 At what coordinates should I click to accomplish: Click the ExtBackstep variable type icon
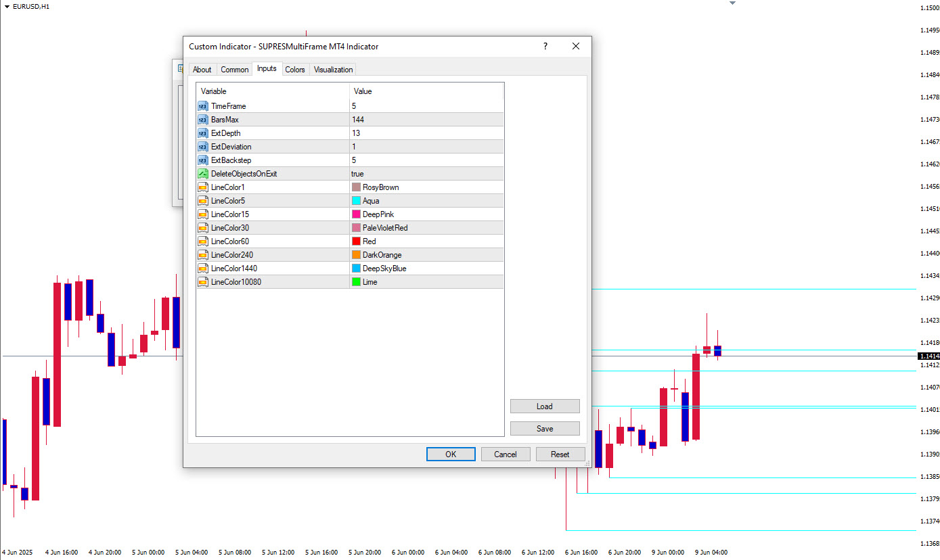pyautogui.click(x=203, y=160)
